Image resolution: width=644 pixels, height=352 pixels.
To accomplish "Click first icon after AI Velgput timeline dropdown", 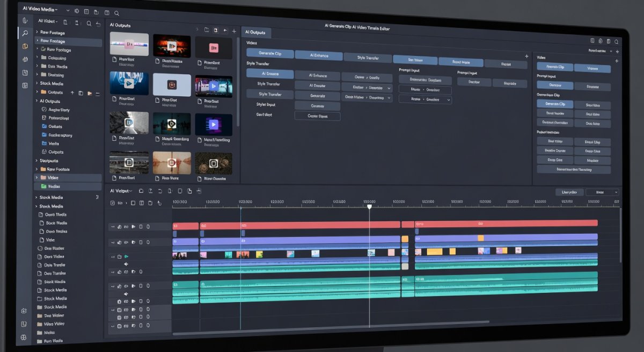I will click(x=141, y=191).
